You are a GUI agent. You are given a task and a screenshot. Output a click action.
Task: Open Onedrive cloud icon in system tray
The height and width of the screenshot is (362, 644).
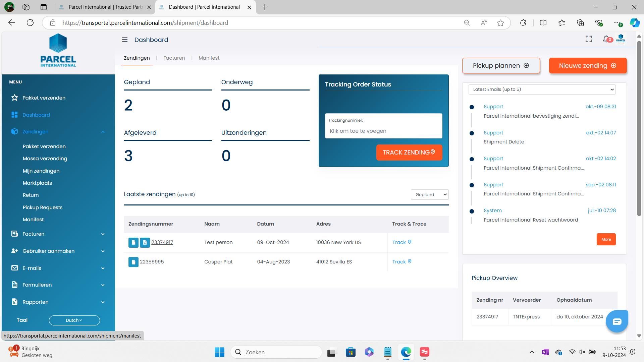[x=558, y=352]
